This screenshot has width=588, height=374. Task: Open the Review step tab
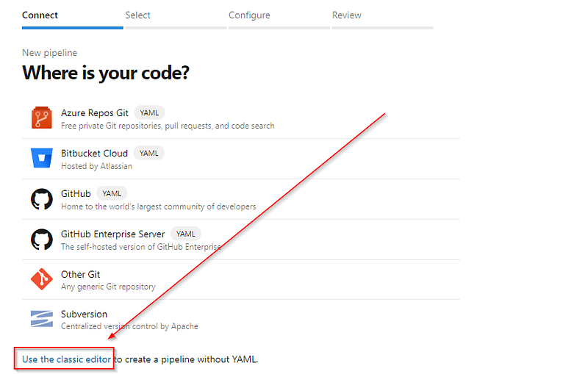(x=347, y=15)
